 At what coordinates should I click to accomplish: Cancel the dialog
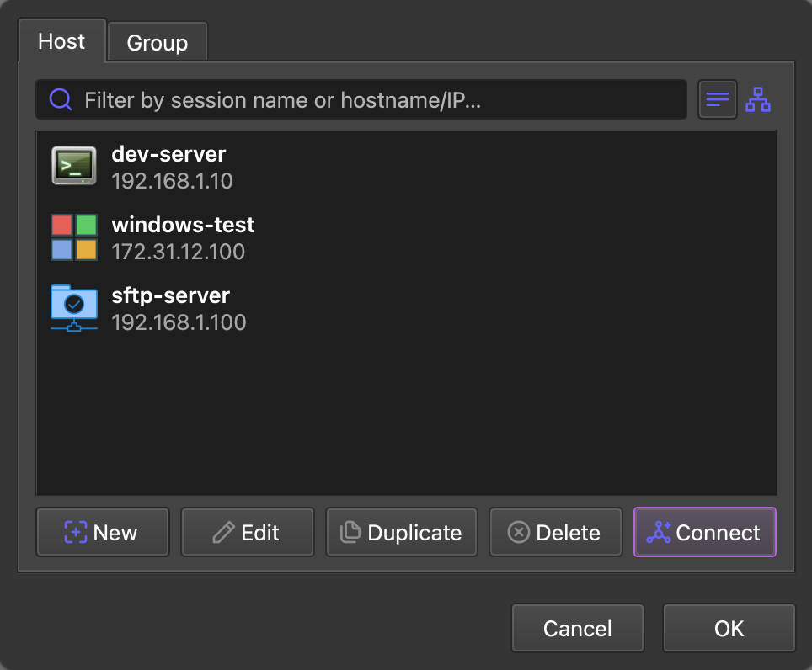tap(578, 628)
